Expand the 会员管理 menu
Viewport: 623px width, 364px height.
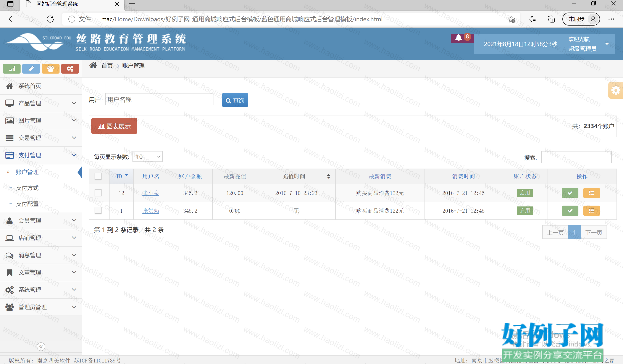tap(41, 221)
